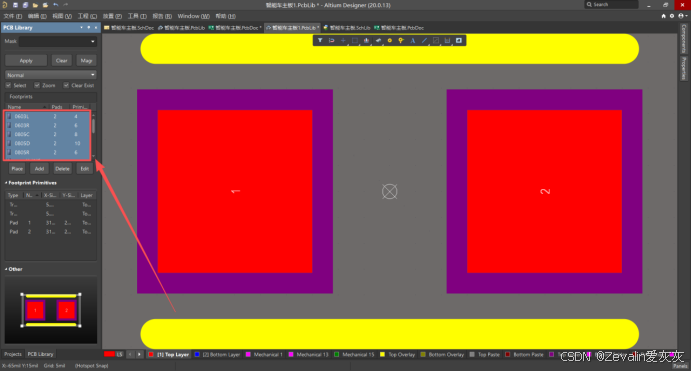Select the Bottom Layer tab
Screen dimensions: 692x371
pos(218,354)
